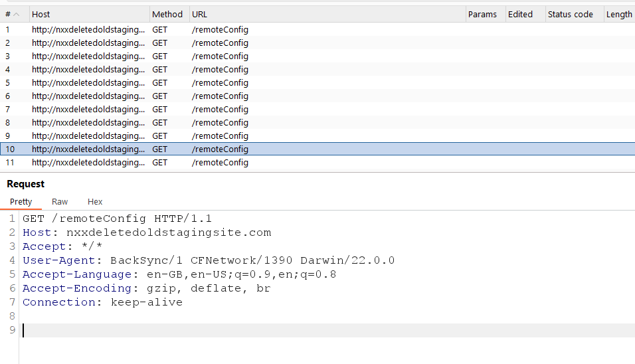Sort by the # column header arrow
The width and height of the screenshot is (635, 364).
(x=16, y=14)
